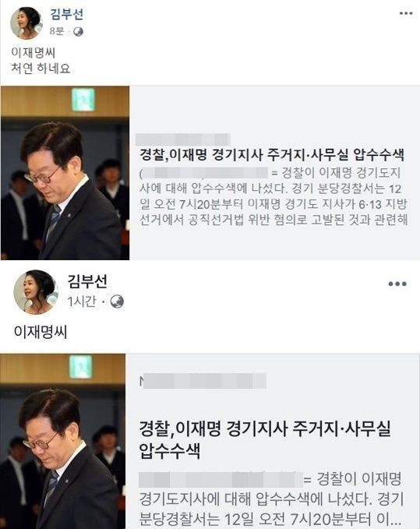Open the first post's three-dot options menu
420x529 pixels.
[x=406, y=13]
